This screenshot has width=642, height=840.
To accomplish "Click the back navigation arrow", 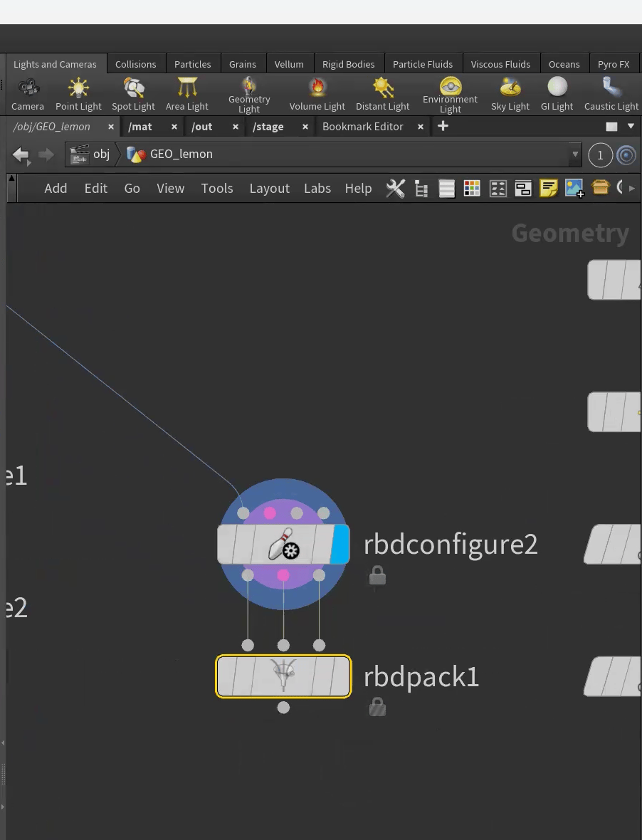I will (21, 154).
